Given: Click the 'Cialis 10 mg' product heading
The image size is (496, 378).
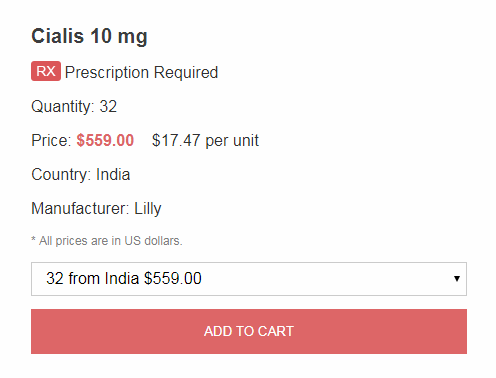Looking at the screenshot, I should coord(89,36).
